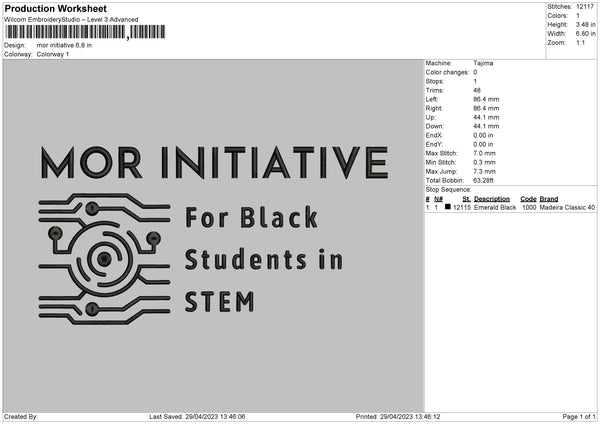This screenshot has height=424, width=600.
Task: Select the embroidered circuit logo graphic
Action: click(x=104, y=259)
